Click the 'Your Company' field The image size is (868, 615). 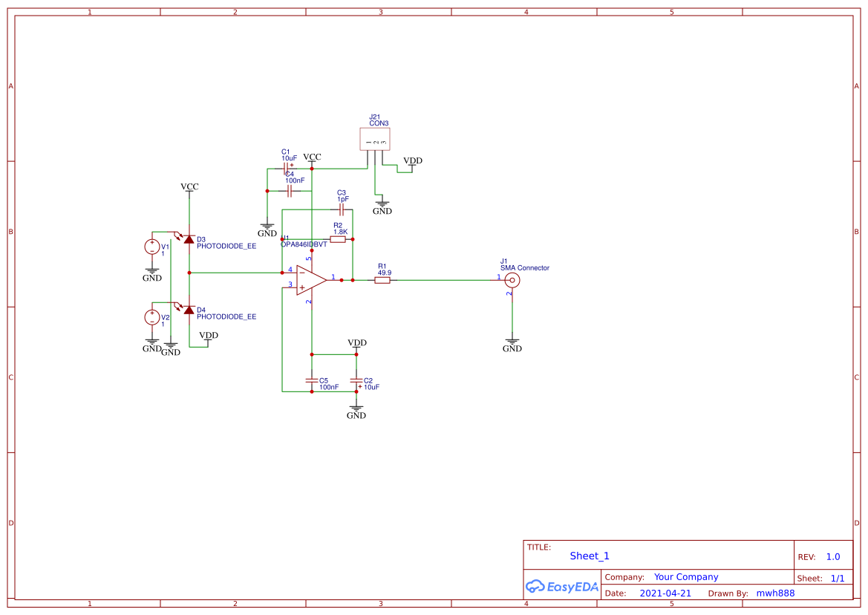click(686, 577)
